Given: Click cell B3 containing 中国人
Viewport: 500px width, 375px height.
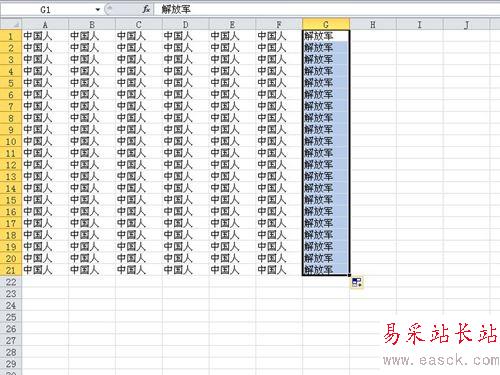Looking at the screenshot, I should coord(92,59).
